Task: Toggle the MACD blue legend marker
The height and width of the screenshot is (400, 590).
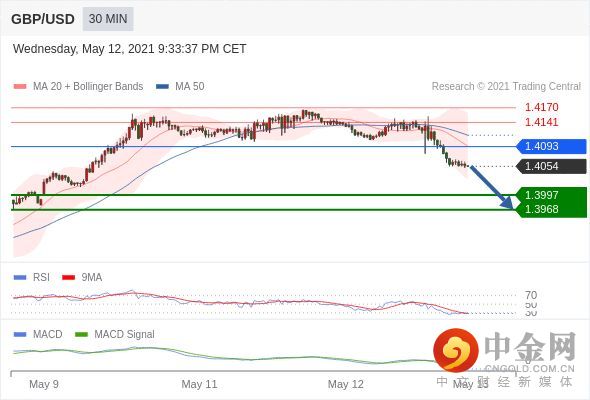Action: [20, 334]
